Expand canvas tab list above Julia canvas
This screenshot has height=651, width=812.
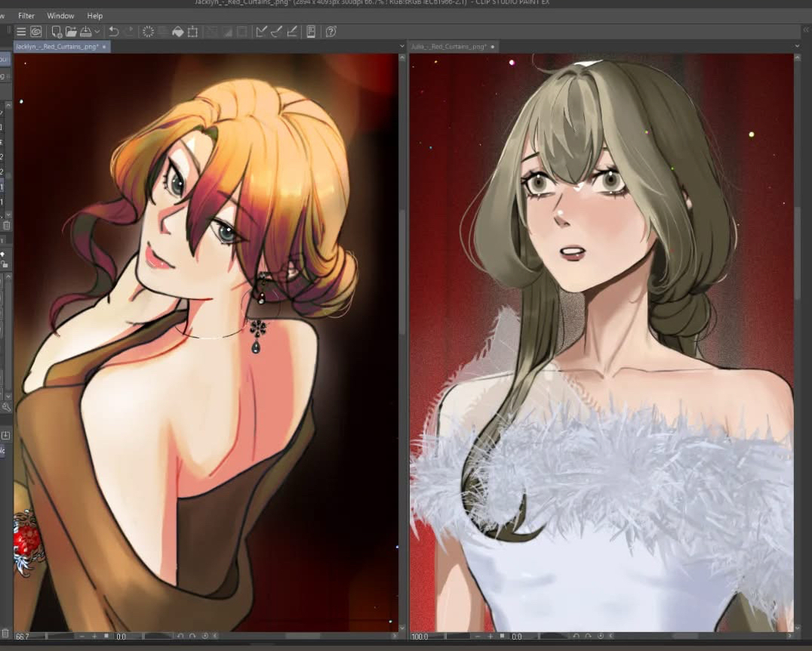[797, 47]
